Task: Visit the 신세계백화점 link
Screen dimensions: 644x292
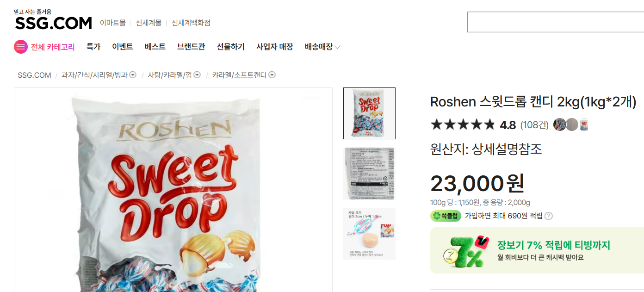Action: point(191,23)
